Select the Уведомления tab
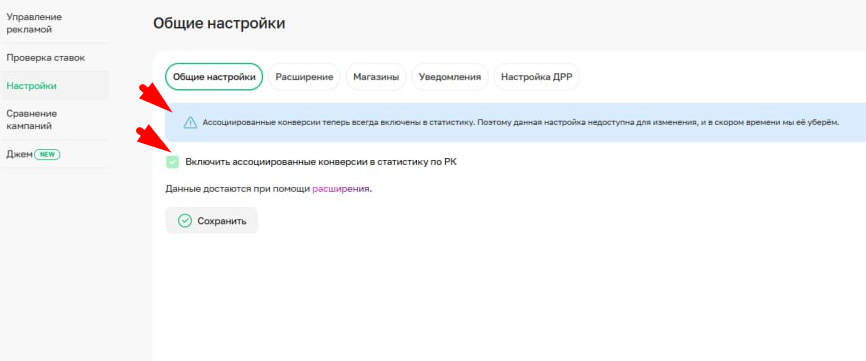 click(x=450, y=77)
